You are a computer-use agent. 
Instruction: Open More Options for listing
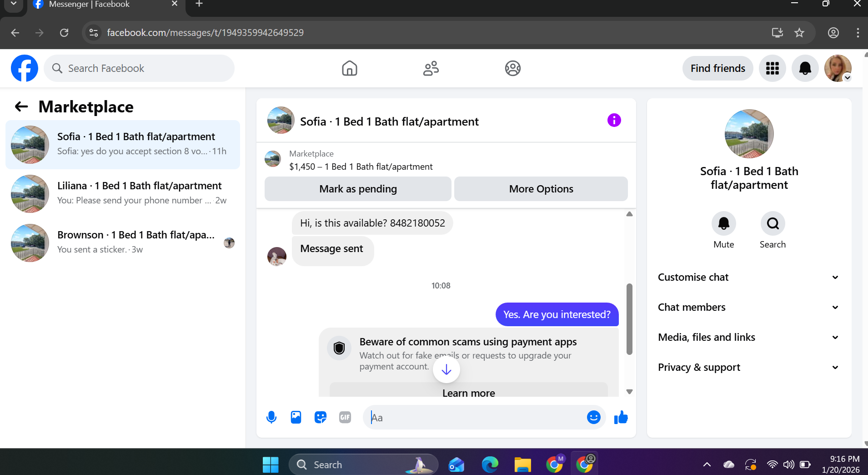coord(541,189)
